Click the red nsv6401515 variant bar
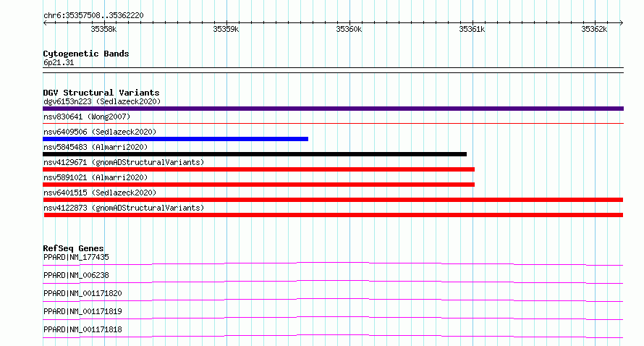The height and width of the screenshot is (346, 644). click(333, 200)
